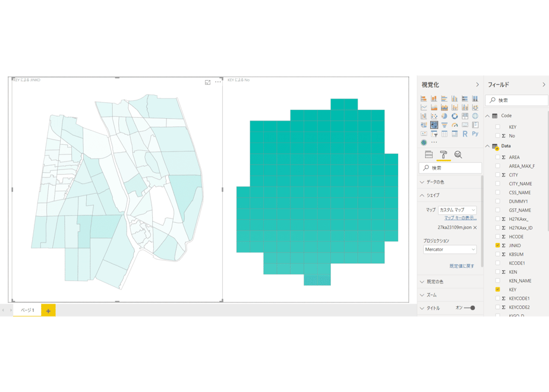Open the カスタム マップ map dropdown
The height and width of the screenshot is (392, 549).
[457, 210]
